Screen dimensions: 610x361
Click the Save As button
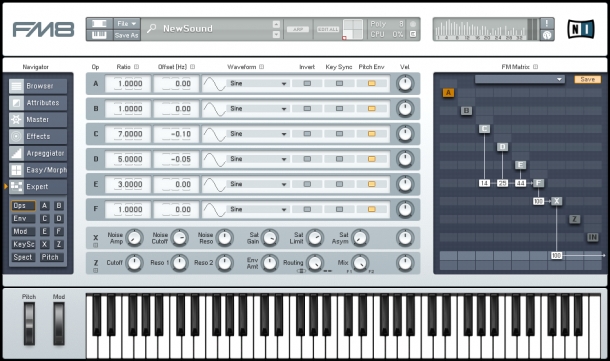127,35
